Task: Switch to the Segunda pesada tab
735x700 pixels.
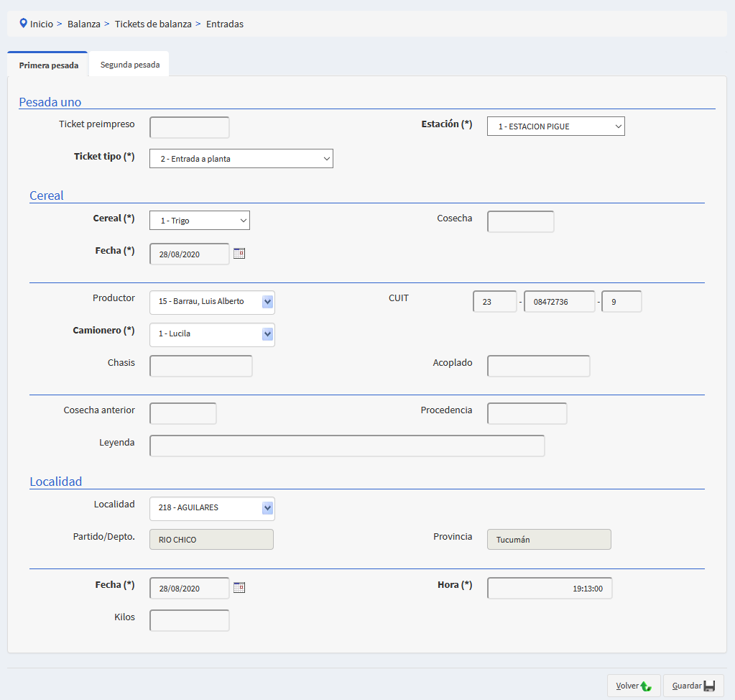Action: 129,65
